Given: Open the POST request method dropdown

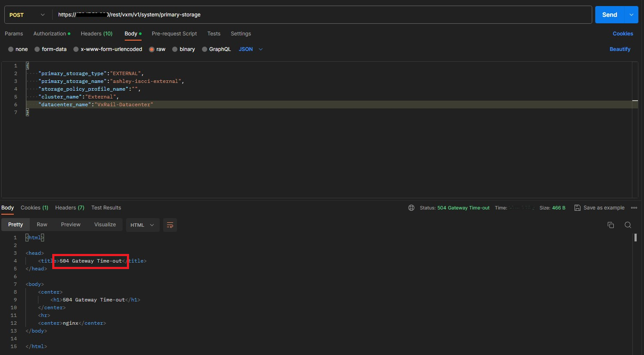Looking at the screenshot, I should pos(26,14).
